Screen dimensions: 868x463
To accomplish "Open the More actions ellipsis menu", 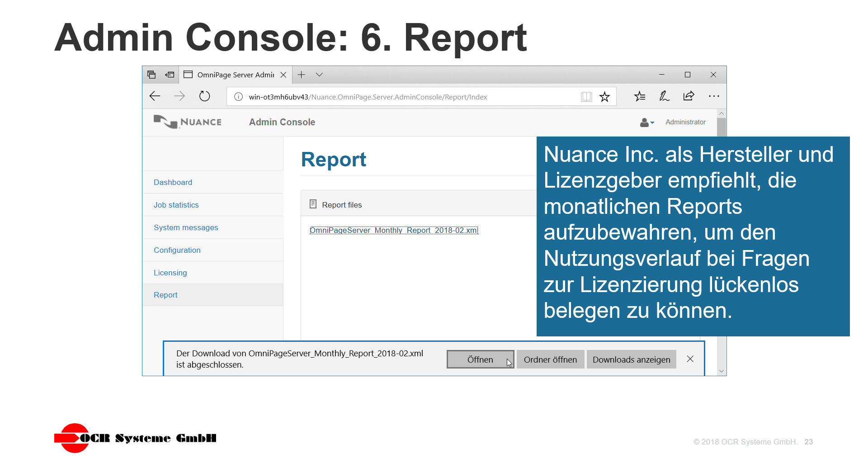I will point(714,96).
